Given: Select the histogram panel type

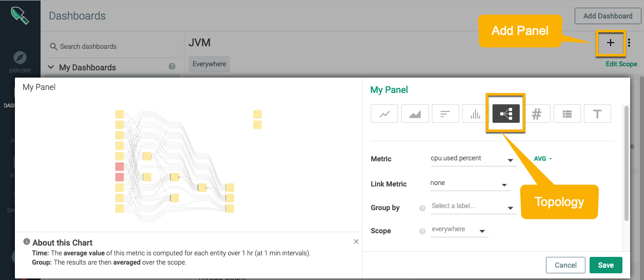Looking at the screenshot, I should (476, 114).
